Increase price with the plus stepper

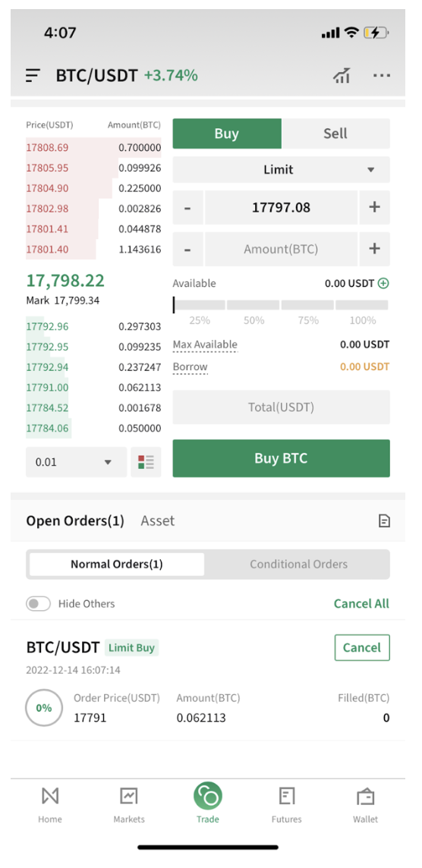click(375, 208)
